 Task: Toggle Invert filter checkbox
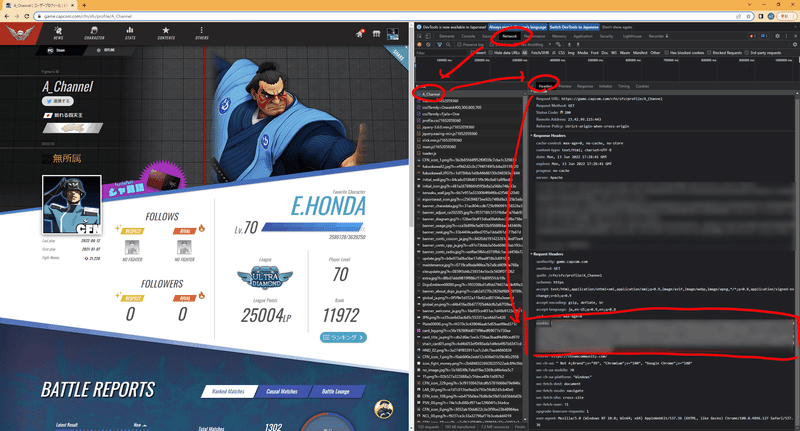coord(472,53)
